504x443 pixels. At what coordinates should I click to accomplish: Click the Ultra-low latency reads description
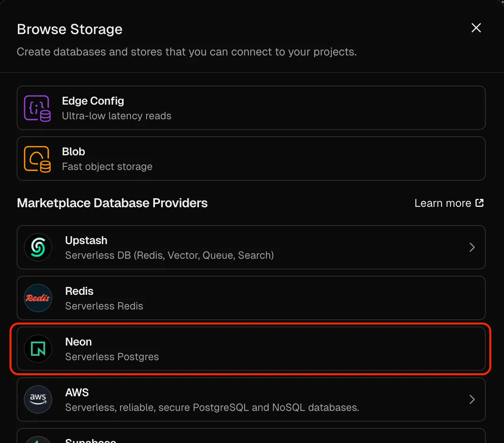[117, 116]
